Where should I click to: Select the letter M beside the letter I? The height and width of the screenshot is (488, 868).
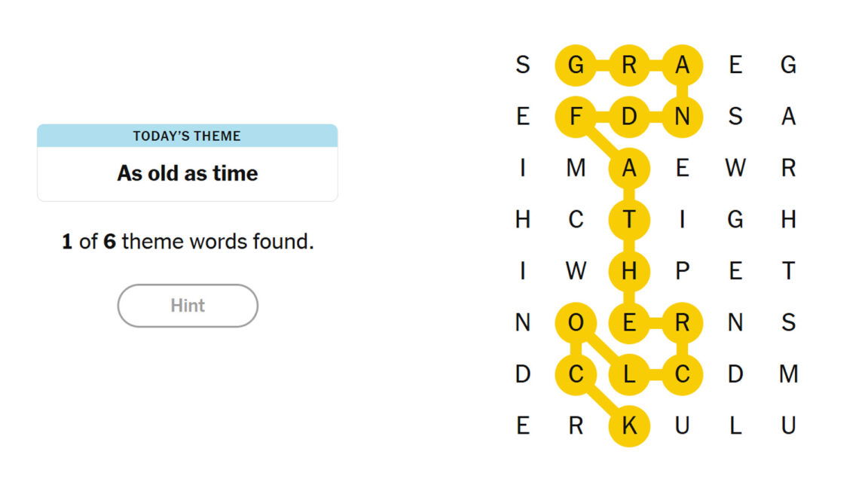[576, 169]
